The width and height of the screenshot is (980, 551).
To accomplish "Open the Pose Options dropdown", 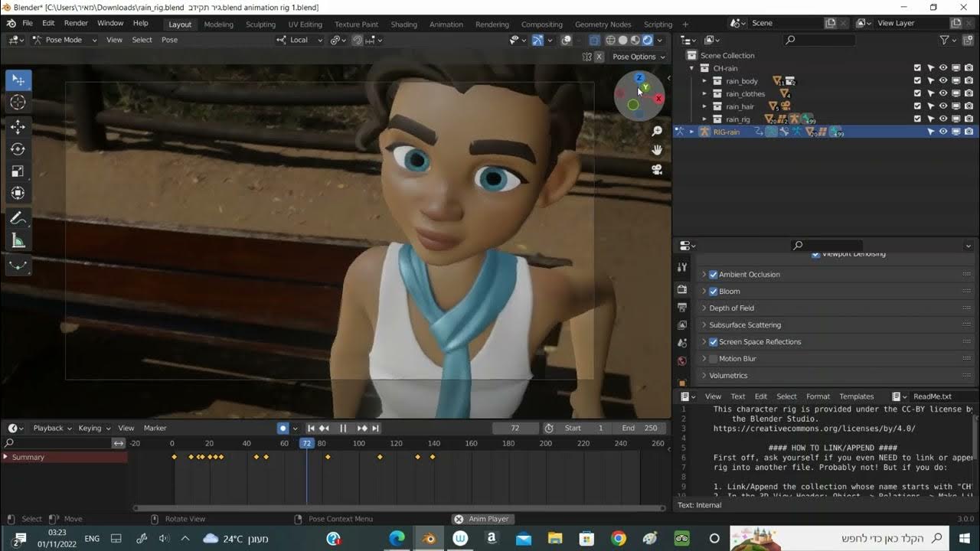I will click(639, 57).
